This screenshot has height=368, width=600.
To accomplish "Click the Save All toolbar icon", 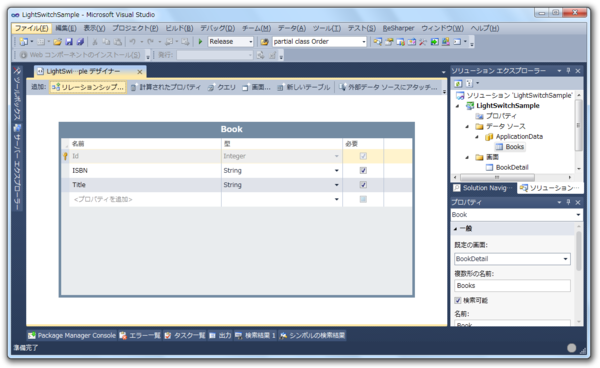I will point(80,42).
